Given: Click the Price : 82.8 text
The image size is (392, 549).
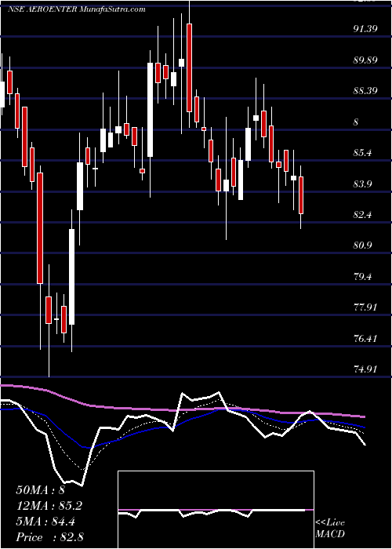Looking at the screenshot, I should point(49,537).
